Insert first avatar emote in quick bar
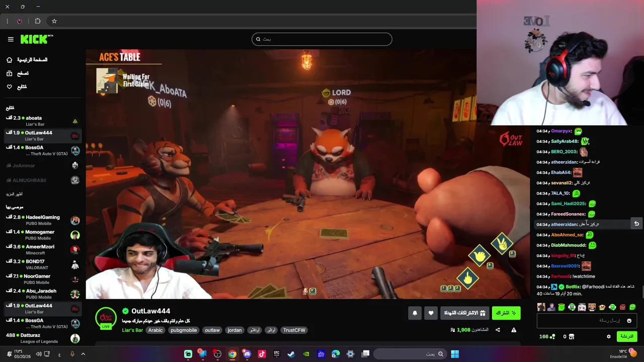 click(x=541, y=307)
